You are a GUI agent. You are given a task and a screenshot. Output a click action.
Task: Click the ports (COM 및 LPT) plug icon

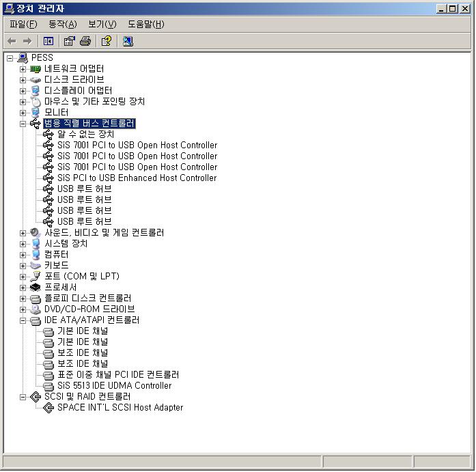[36, 277]
